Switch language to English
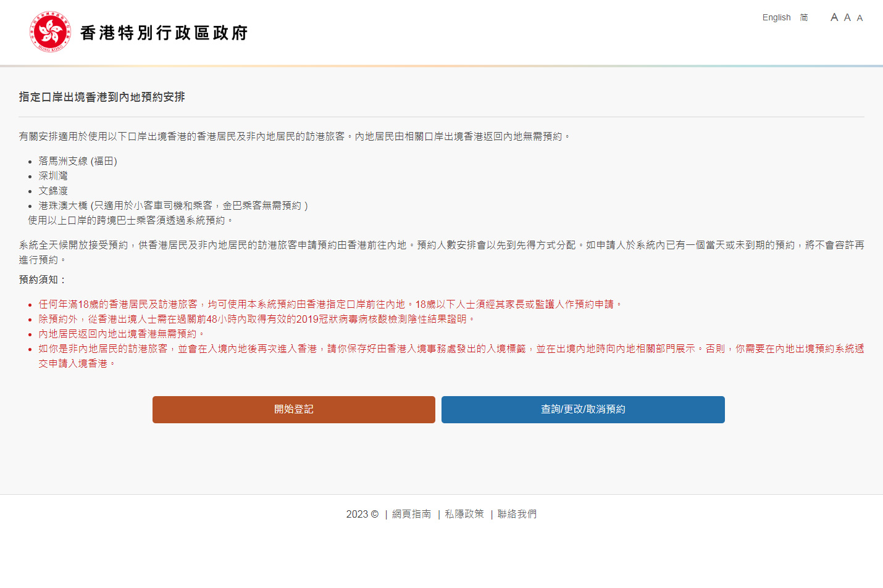Image resolution: width=883 pixels, height=588 pixels. (776, 17)
